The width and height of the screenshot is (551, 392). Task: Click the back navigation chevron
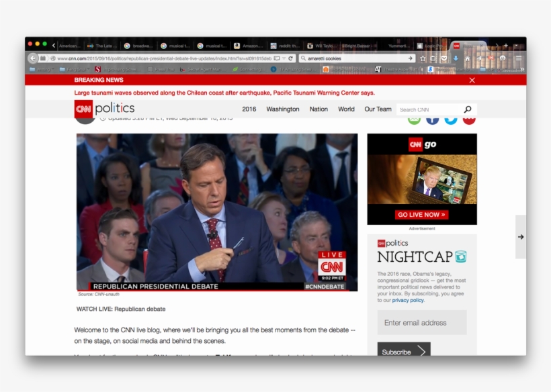34,58
